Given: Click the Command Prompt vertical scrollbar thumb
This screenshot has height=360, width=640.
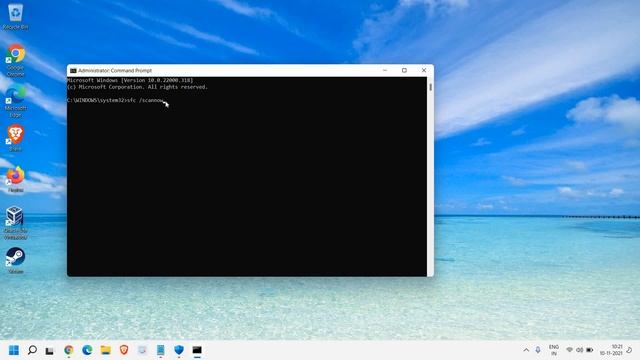Looking at the screenshot, I should coord(431,87).
